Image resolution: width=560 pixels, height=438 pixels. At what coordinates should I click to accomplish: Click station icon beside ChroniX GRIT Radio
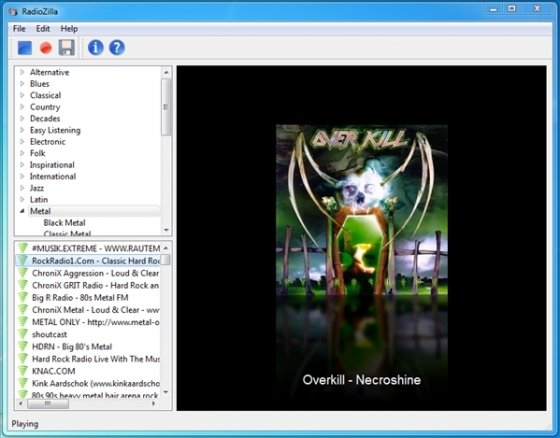click(x=23, y=285)
